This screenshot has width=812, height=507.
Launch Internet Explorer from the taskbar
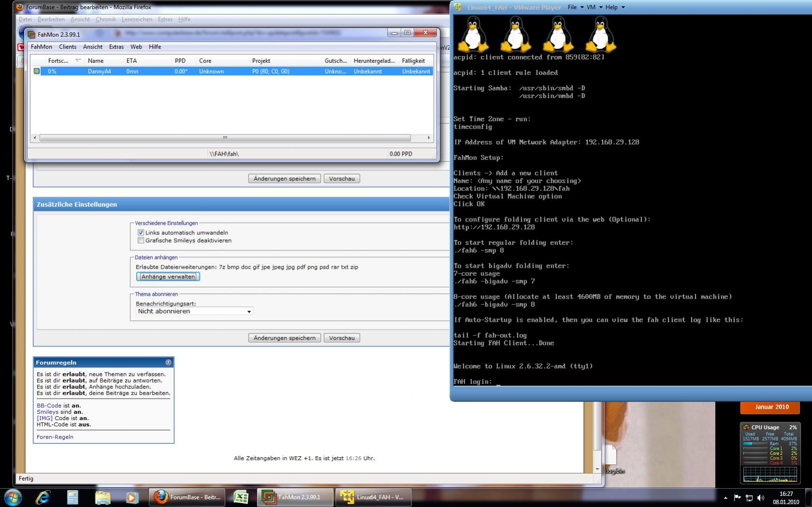(43, 497)
